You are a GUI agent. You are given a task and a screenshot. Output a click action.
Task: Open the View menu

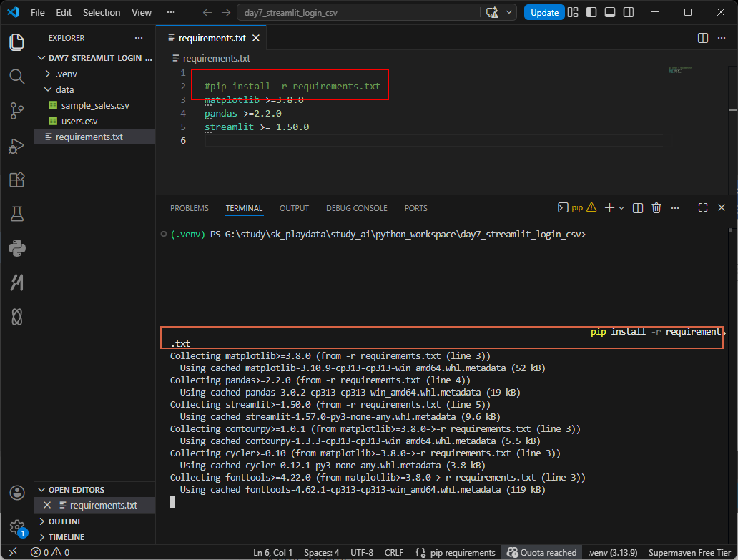pyautogui.click(x=141, y=12)
